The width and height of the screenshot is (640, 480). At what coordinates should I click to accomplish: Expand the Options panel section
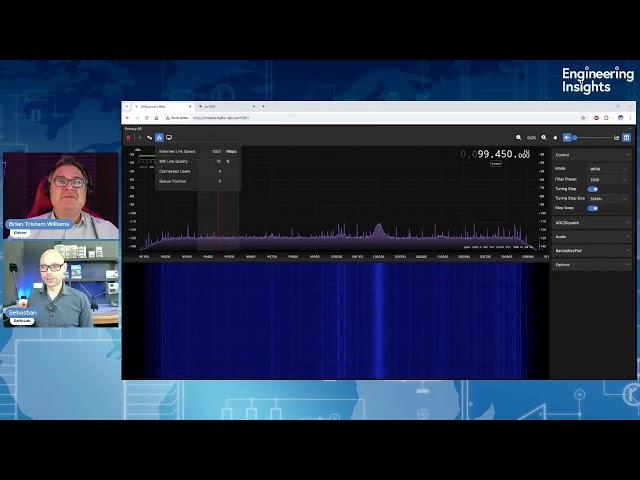coord(592,264)
